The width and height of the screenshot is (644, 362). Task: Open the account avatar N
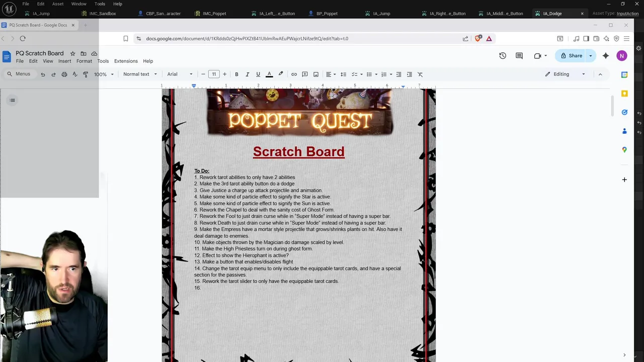pyautogui.click(x=622, y=56)
